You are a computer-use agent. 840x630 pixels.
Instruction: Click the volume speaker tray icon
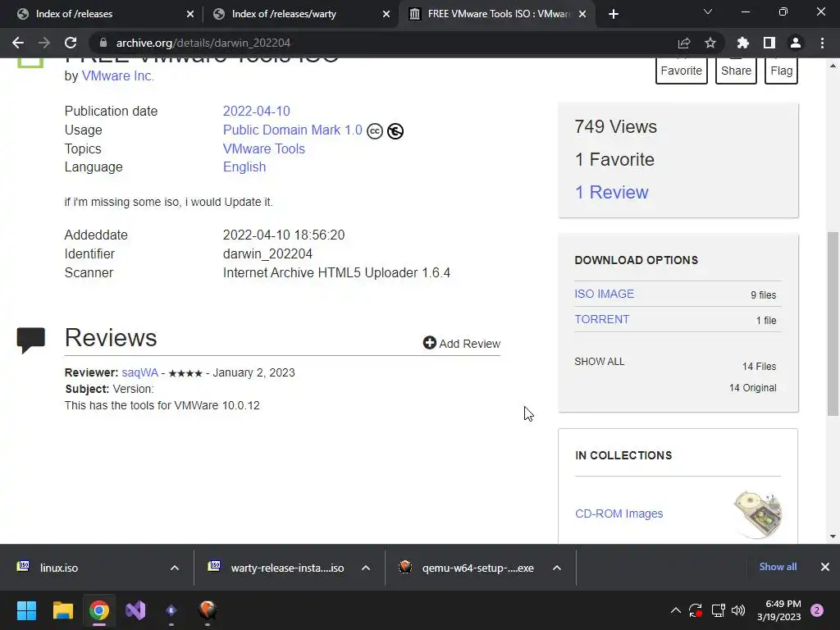point(738,610)
